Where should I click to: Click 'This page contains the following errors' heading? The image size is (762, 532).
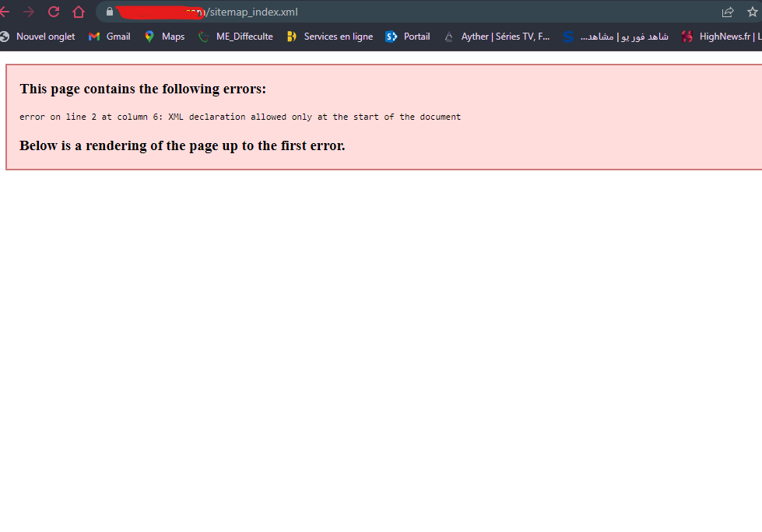(x=143, y=89)
